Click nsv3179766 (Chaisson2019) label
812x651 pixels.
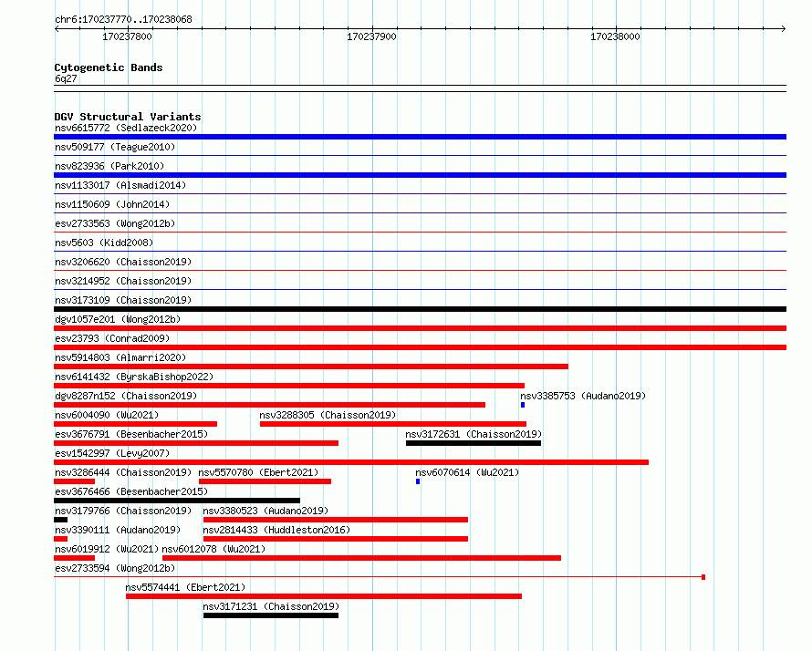(123, 511)
